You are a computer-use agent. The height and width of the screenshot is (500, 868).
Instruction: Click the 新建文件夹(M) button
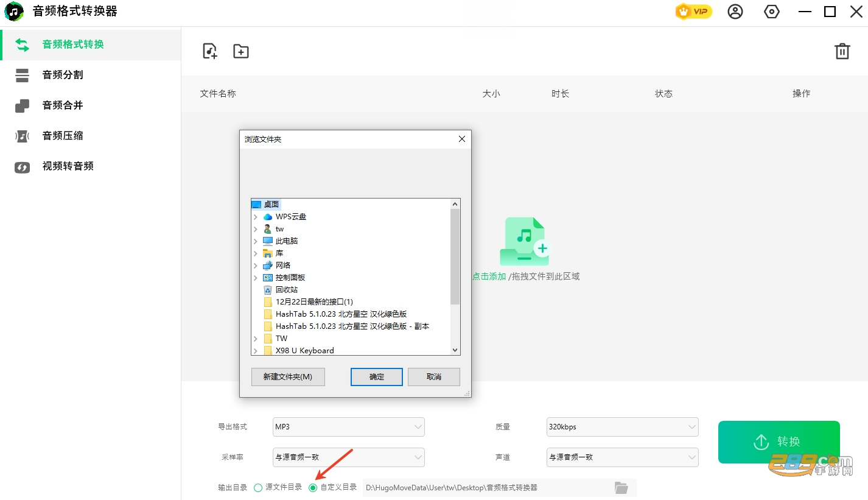[x=288, y=377]
